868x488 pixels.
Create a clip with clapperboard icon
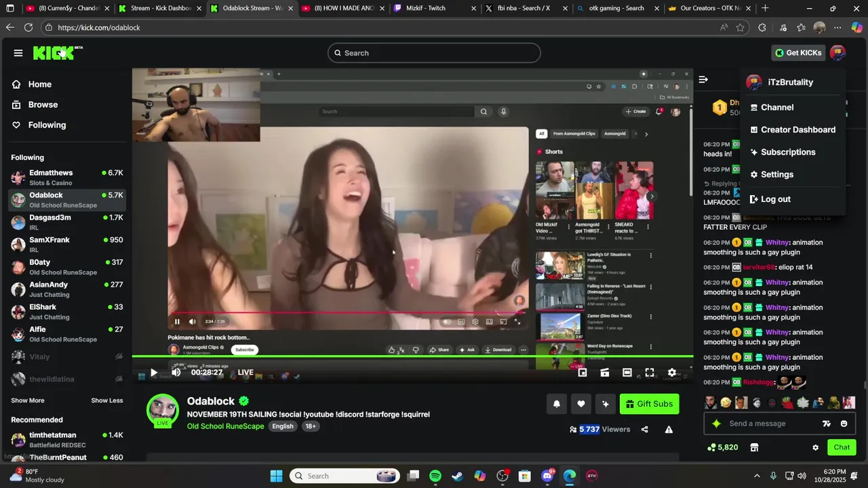(605, 372)
